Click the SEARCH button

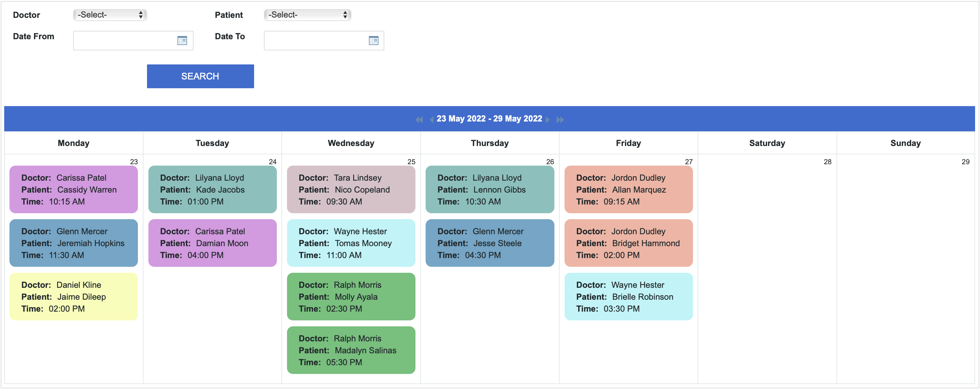(x=200, y=76)
